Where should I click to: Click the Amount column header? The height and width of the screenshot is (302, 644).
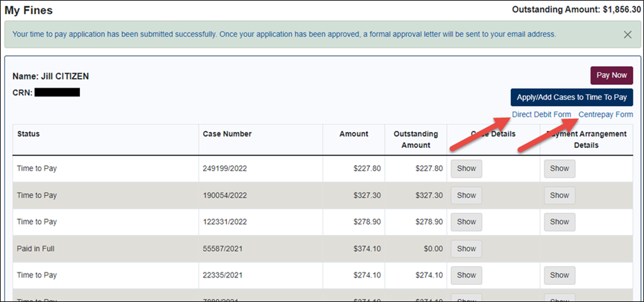tap(353, 134)
